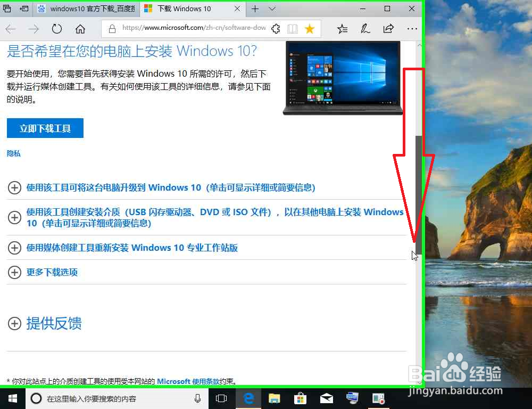Select the 下载 Windows 10 tab
The image size is (532, 409).
pos(193,9)
